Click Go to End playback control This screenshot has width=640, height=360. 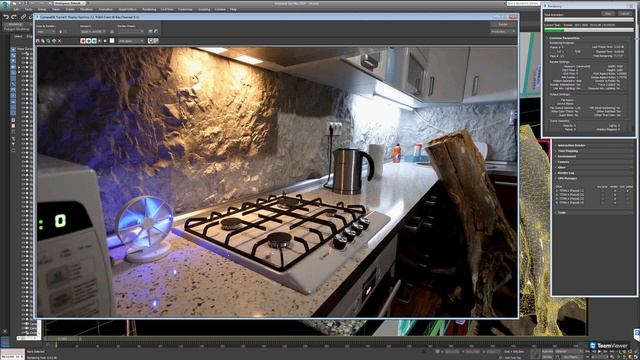pyautogui.click(x=612, y=351)
